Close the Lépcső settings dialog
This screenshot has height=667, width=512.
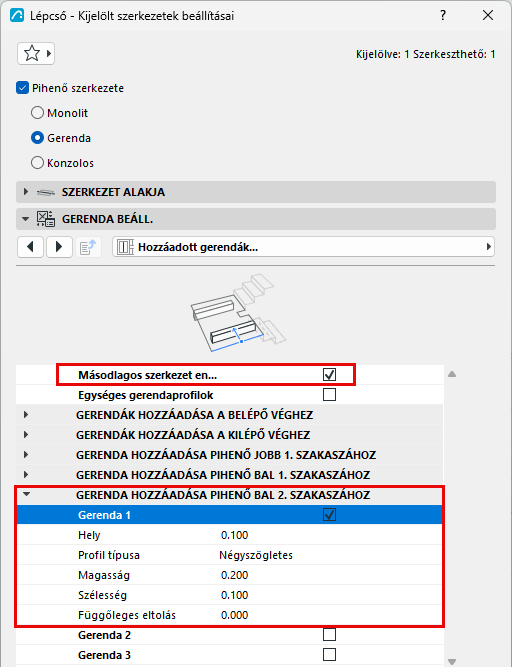[488, 15]
